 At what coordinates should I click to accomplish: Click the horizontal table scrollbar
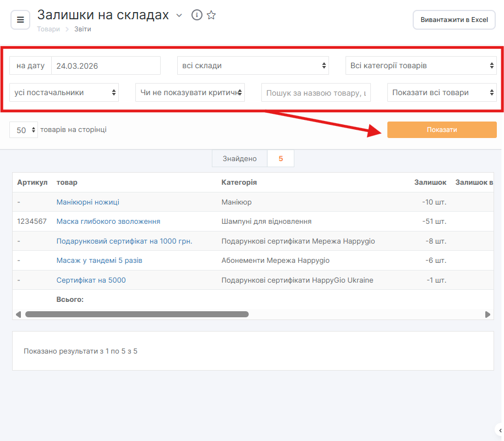[136, 315]
